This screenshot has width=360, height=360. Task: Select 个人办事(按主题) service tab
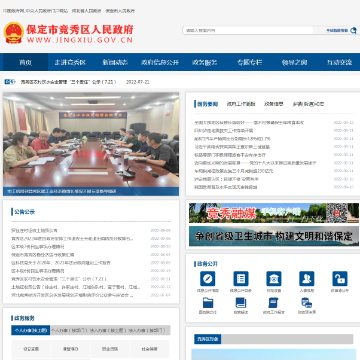pos(31,330)
